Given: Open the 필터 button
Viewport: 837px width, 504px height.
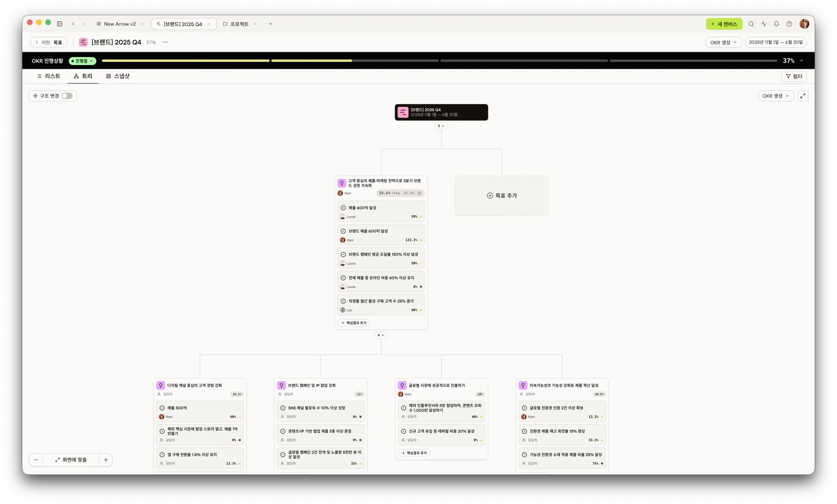Looking at the screenshot, I should (794, 76).
